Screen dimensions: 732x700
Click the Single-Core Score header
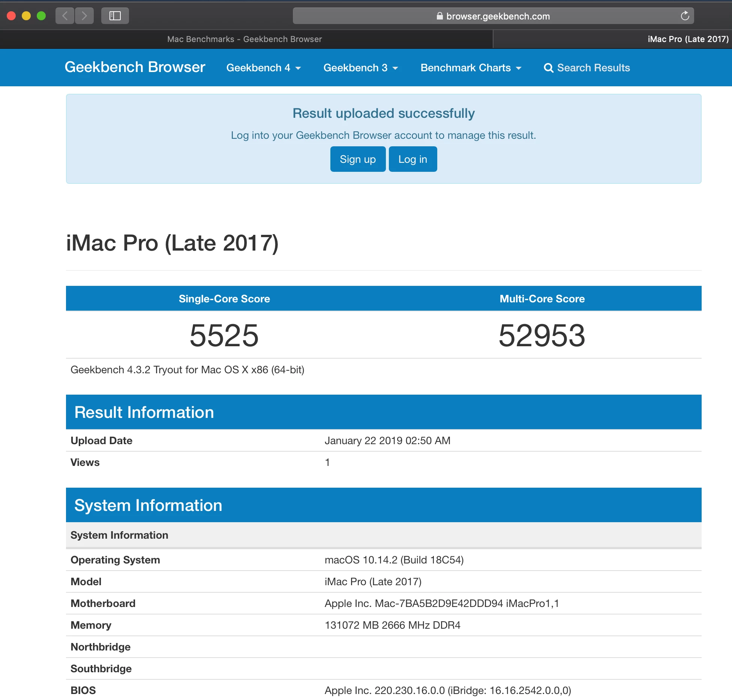pos(224,299)
